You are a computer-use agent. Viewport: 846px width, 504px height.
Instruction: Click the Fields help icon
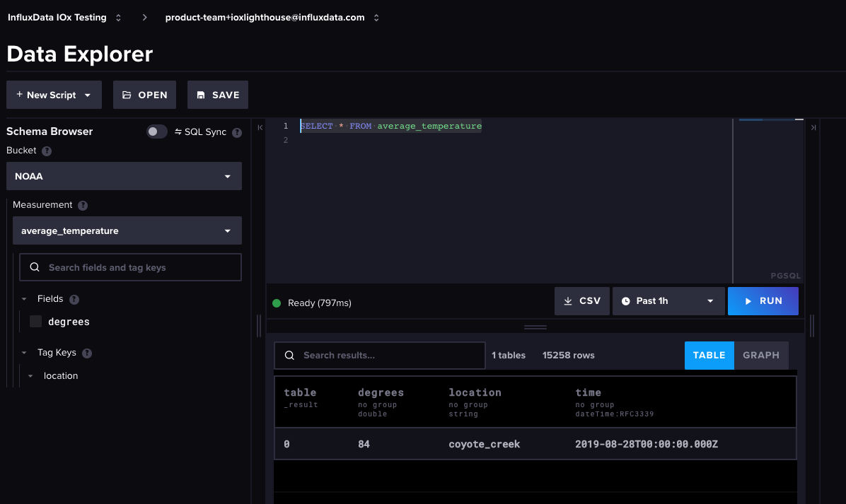[x=76, y=299]
